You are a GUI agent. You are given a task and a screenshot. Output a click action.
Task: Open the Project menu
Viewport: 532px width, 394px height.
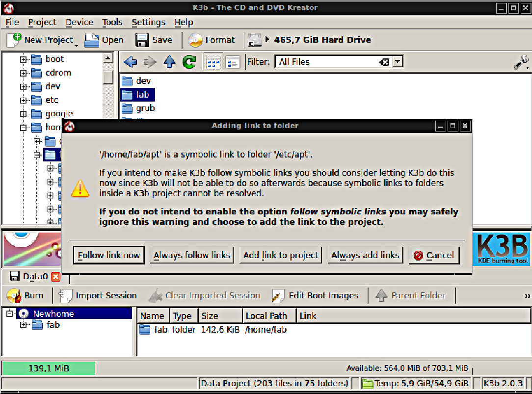click(x=42, y=23)
